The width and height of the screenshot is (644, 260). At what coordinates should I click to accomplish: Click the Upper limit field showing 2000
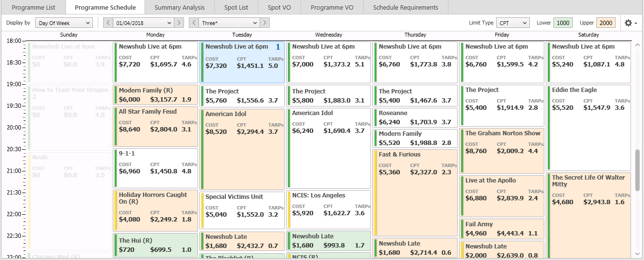[x=606, y=23]
